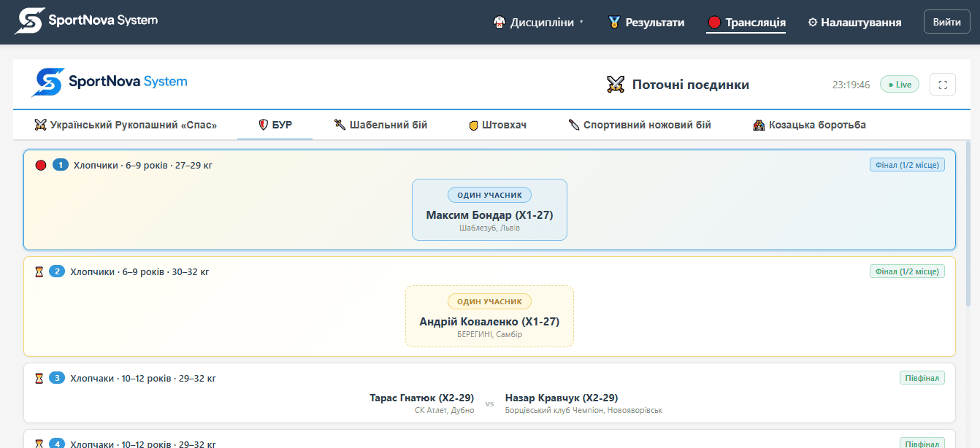Click the green Фінал (1/2 місце) badge on fight 2
Image resolution: width=980 pixels, height=448 pixels.
click(907, 271)
